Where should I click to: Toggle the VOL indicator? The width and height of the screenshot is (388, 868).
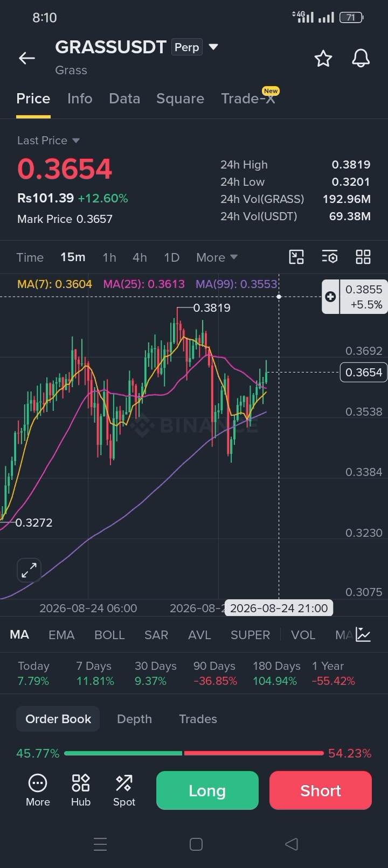tap(303, 635)
